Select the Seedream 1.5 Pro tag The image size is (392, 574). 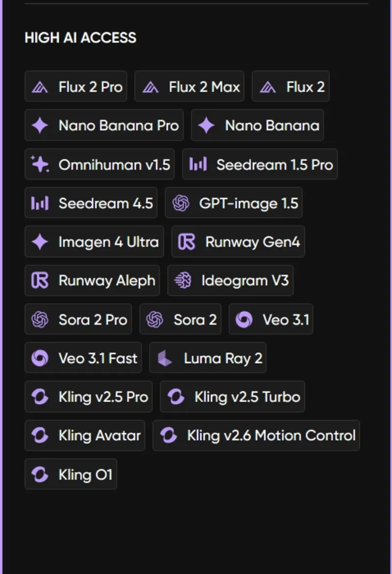(x=260, y=164)
